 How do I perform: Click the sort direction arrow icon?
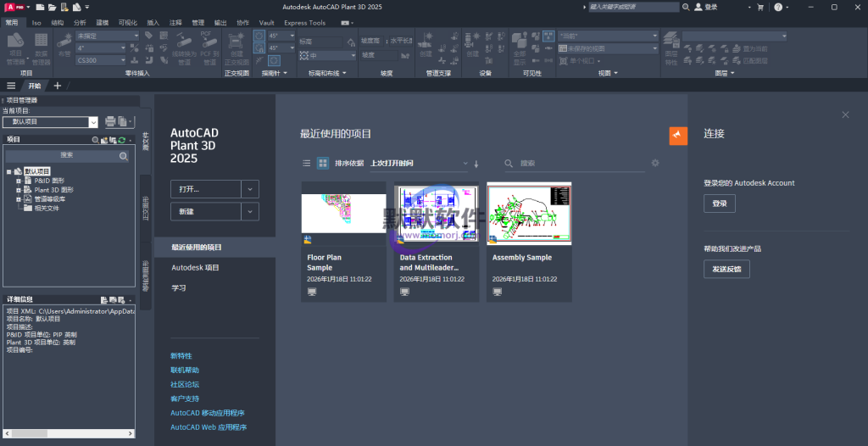476,164
